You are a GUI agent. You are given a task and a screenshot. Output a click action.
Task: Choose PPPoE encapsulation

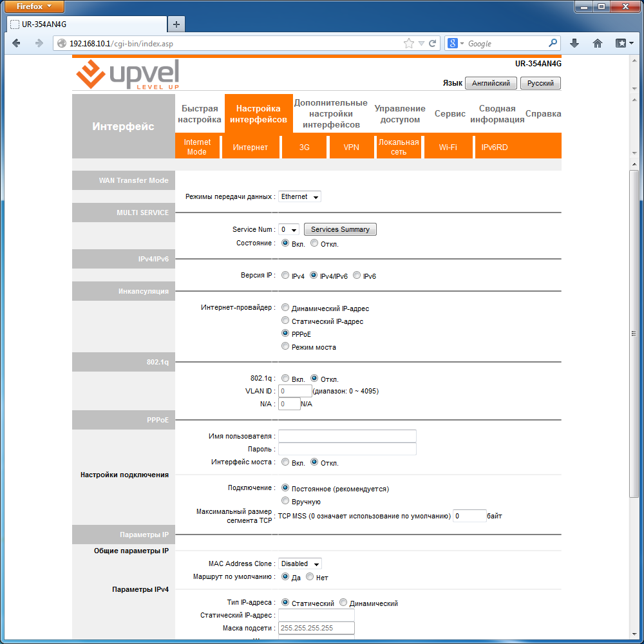point(285,333)
